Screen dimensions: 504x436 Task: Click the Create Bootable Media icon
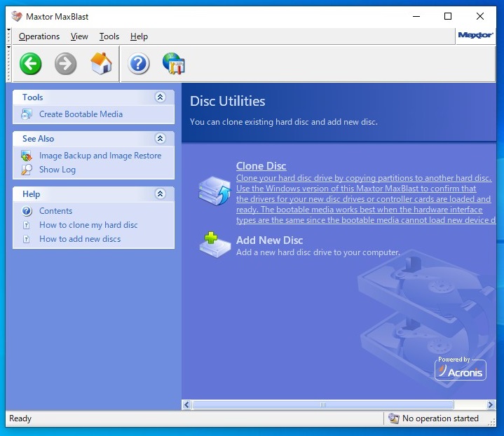click(27, 114)
